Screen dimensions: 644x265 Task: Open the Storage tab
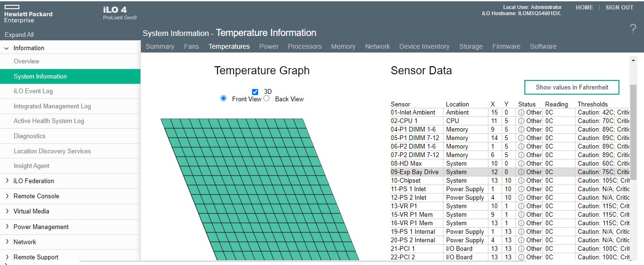tap(471, 46)
